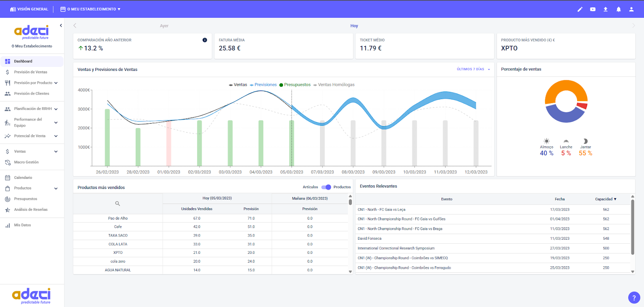The width and height of the screenshot is (644, 307).
Task: Open the user profile icon
Action: click(x=631, y=9)
